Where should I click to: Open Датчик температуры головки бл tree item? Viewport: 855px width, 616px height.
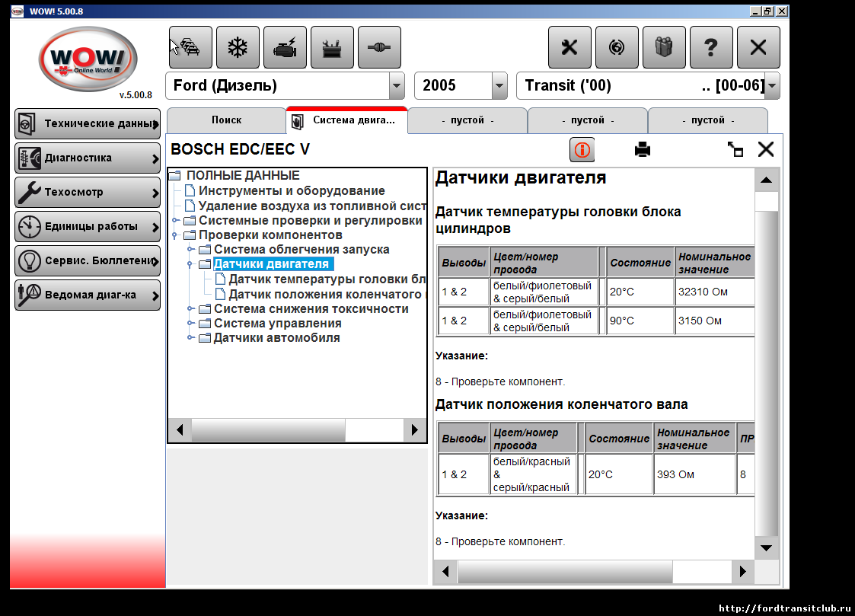pos(327,279)
